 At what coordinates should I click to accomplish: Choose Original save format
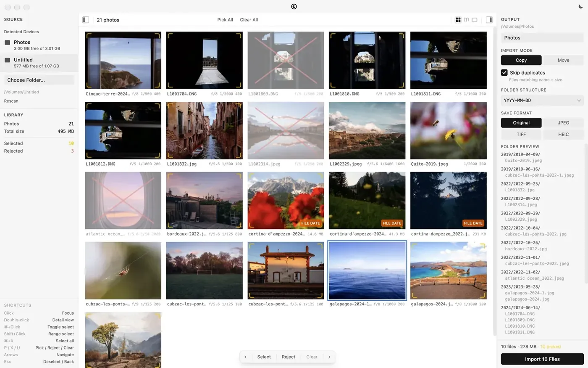pos(521,123)
